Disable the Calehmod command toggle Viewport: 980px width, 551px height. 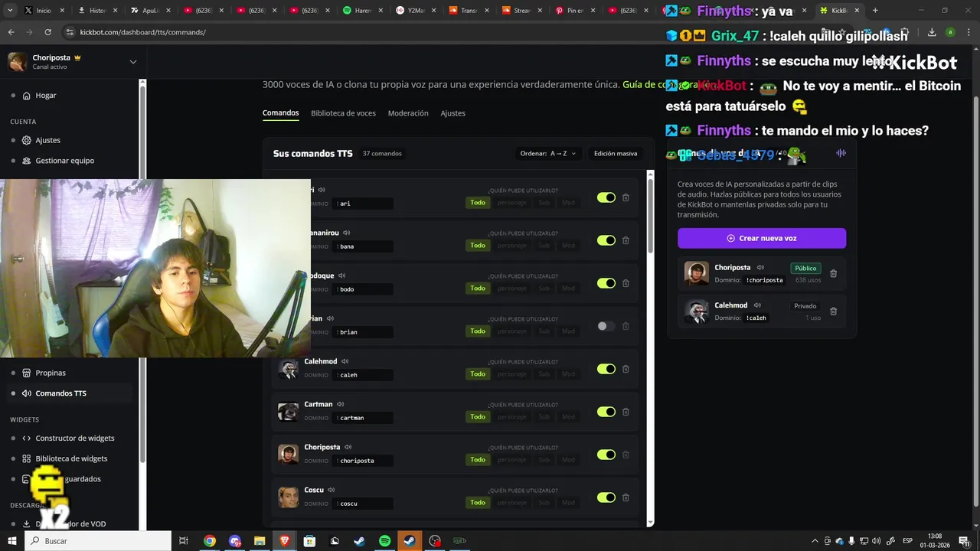pos(606,369)
